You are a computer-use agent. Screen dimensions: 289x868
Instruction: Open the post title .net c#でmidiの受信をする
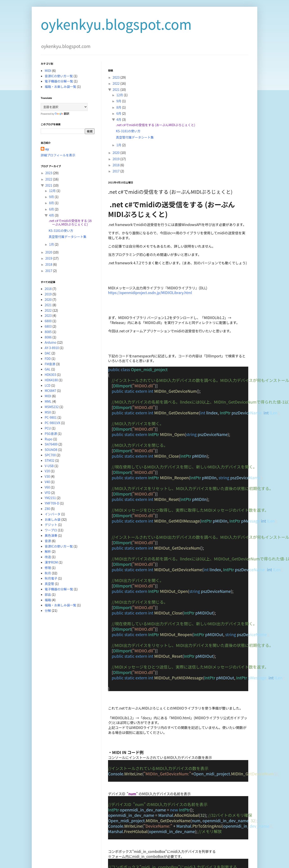(170, 192)
